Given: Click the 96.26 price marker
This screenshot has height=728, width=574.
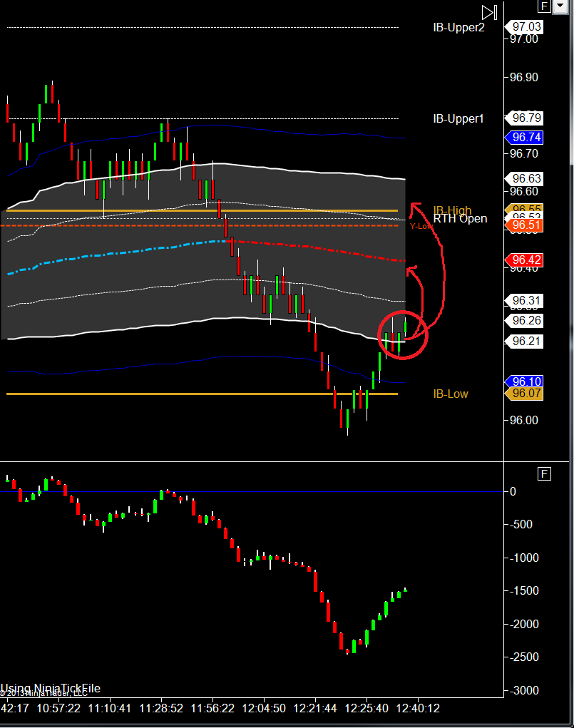Looking at the screenshot, I should 524,320.
